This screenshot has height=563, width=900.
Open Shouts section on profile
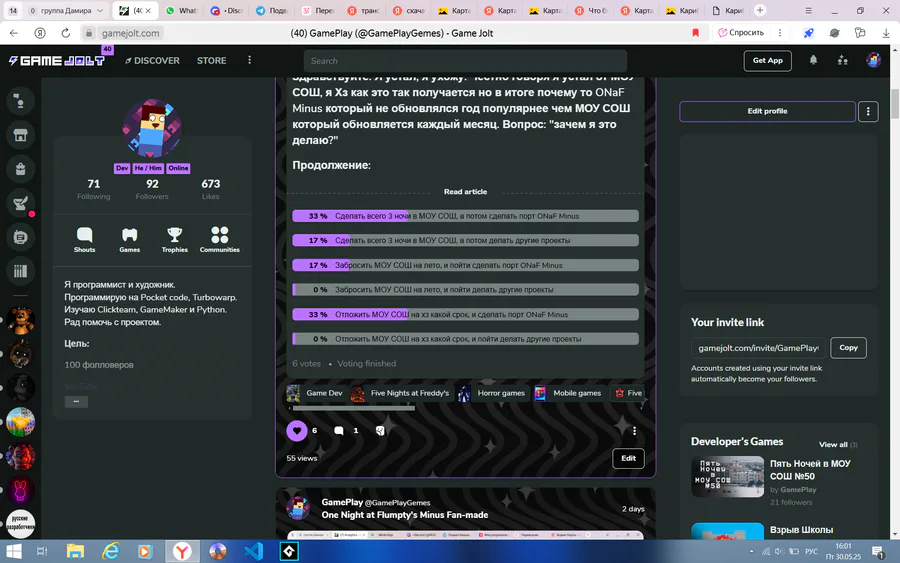[84, 239]
